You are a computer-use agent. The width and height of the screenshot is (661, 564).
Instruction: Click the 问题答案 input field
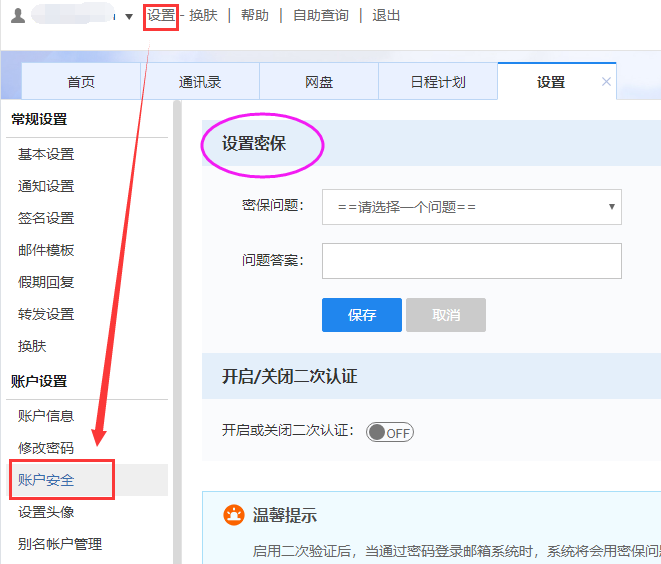coord(471,261)
